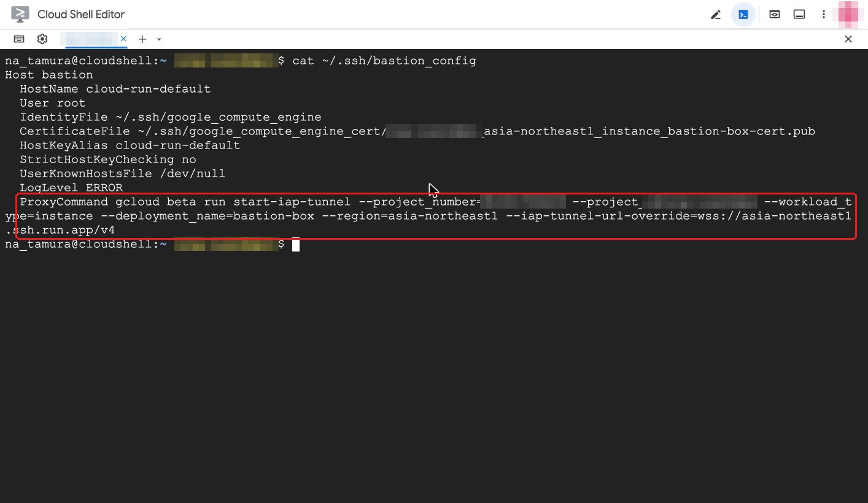Open the web preview icon
This screenshot has height=503, width=868.
click(x=775, y=14)
